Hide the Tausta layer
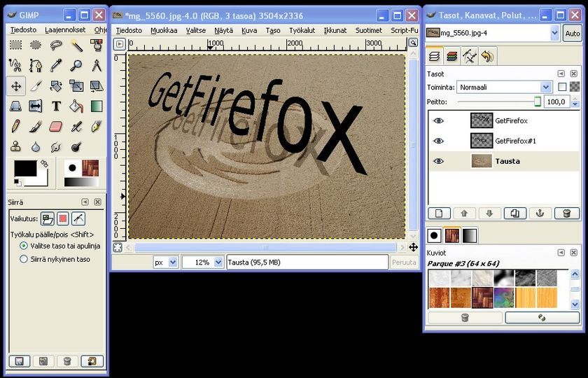Image resolution: width=588 pixels, height=378 pixels. tap(438, 161)
